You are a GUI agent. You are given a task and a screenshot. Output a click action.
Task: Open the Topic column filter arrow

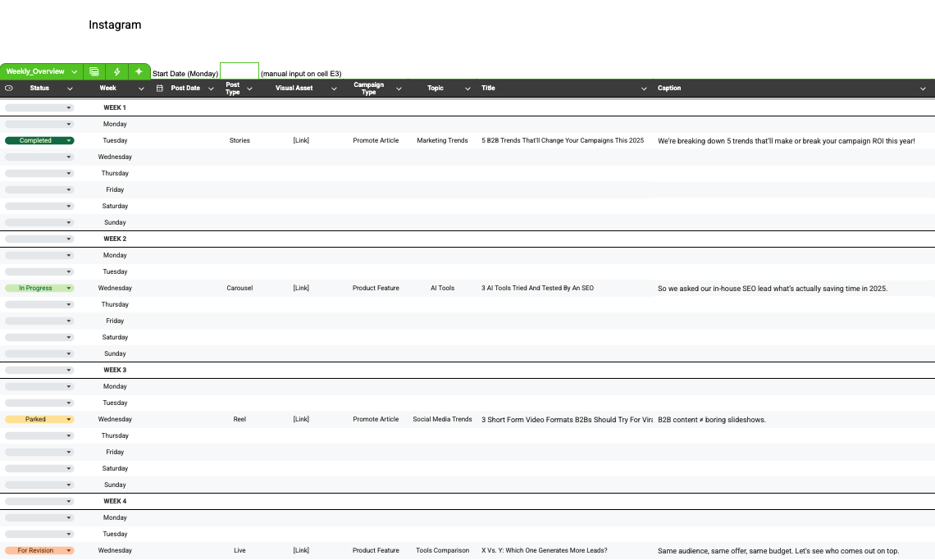pyautogui.click(x=467, y=89)
